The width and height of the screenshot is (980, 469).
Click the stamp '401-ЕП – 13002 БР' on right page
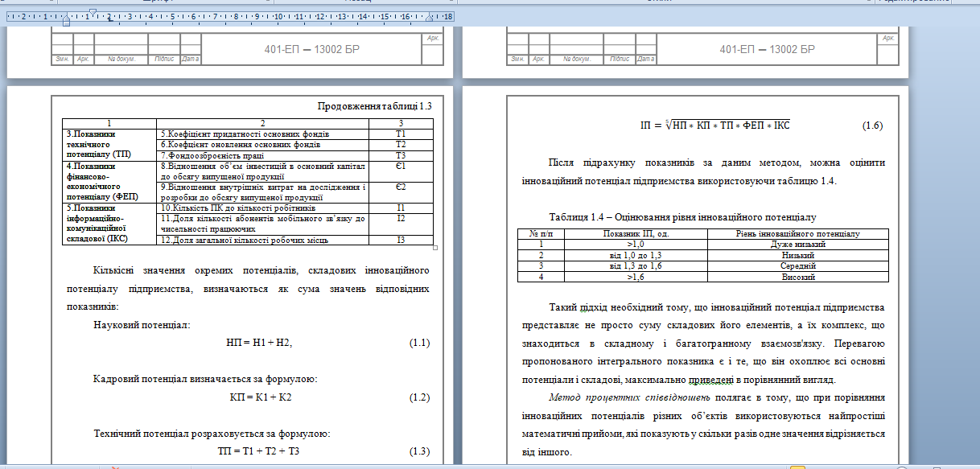pyautogui.click(x=768, y=49)
